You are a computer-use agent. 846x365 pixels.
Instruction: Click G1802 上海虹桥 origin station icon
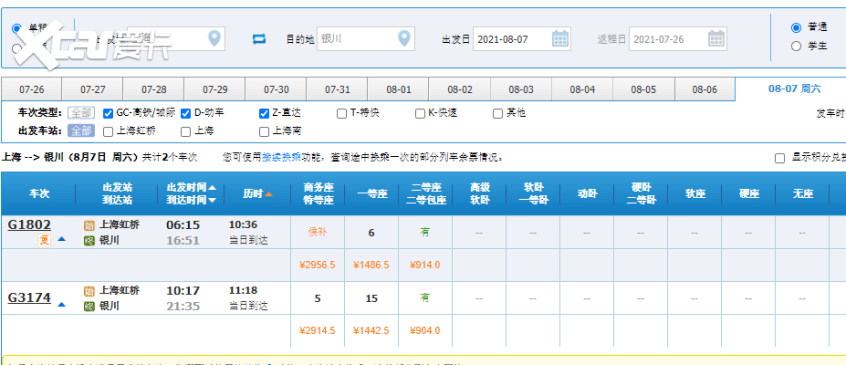89,225
